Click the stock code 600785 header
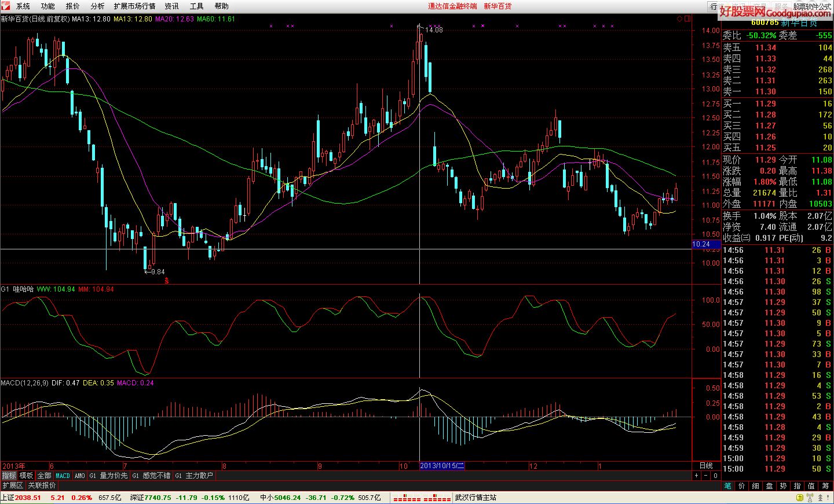 [765, 23]
